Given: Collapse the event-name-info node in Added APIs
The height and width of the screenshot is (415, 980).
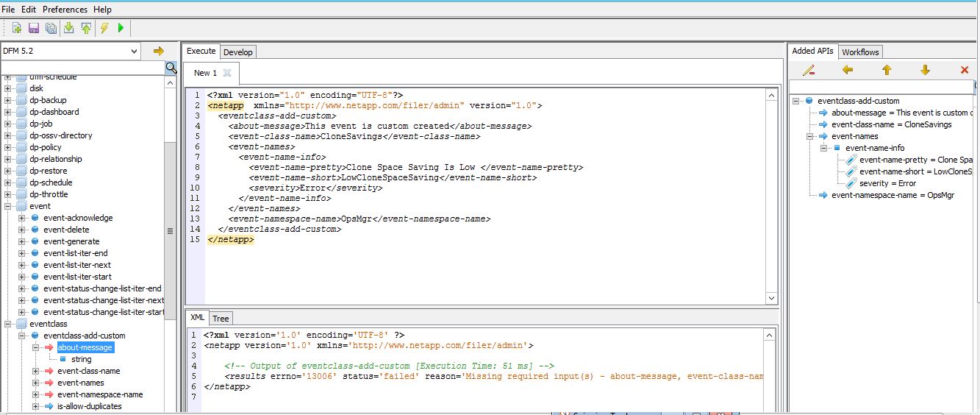Looking at the screenshot, I should (x=824, y=148).
